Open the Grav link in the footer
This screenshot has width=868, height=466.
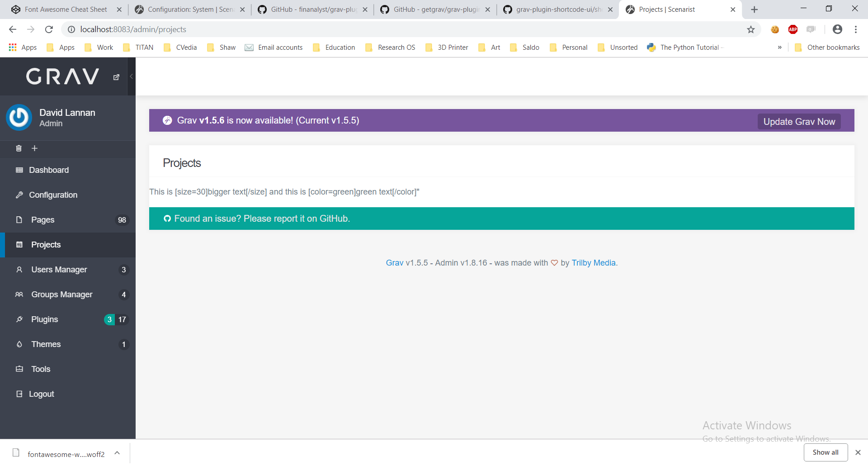coord(394,263)
